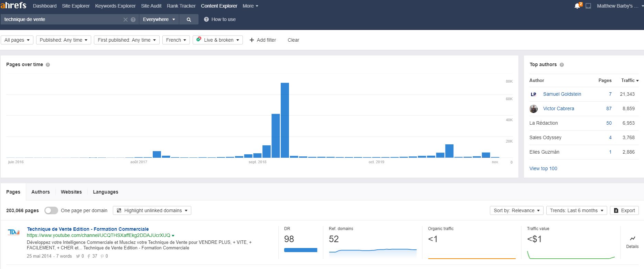The height and width of the screenshot is (269, 644).
Task: Open the How to use help link
Action: click(220, 19)
